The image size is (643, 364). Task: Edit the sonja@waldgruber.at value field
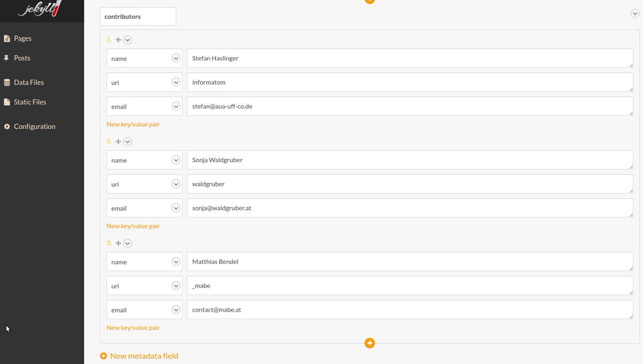click(410, 208)
